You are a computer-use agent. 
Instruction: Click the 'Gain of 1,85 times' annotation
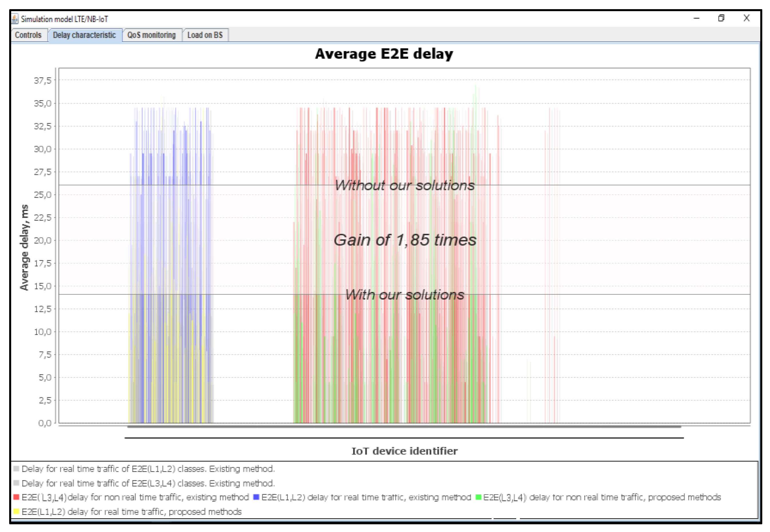click(405, 240)
